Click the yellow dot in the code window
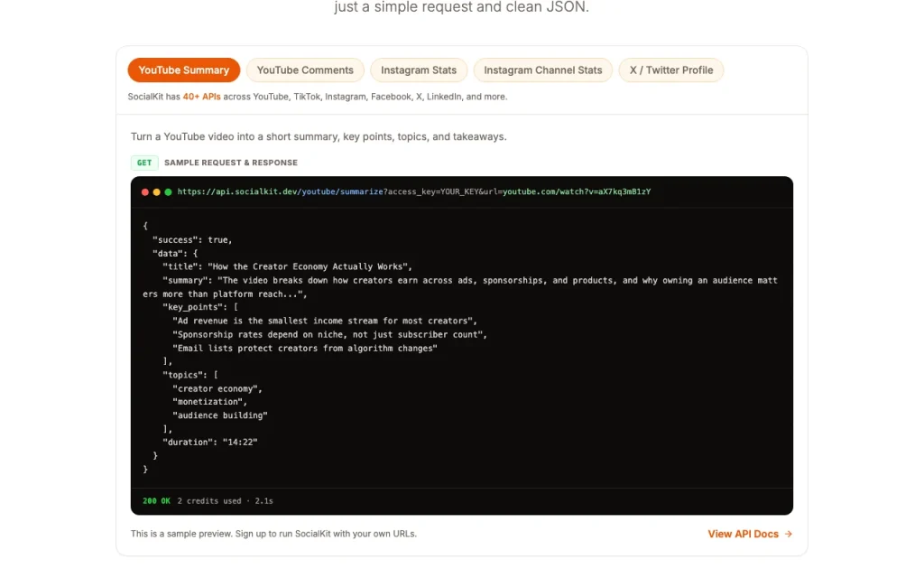 click(157, 191)
